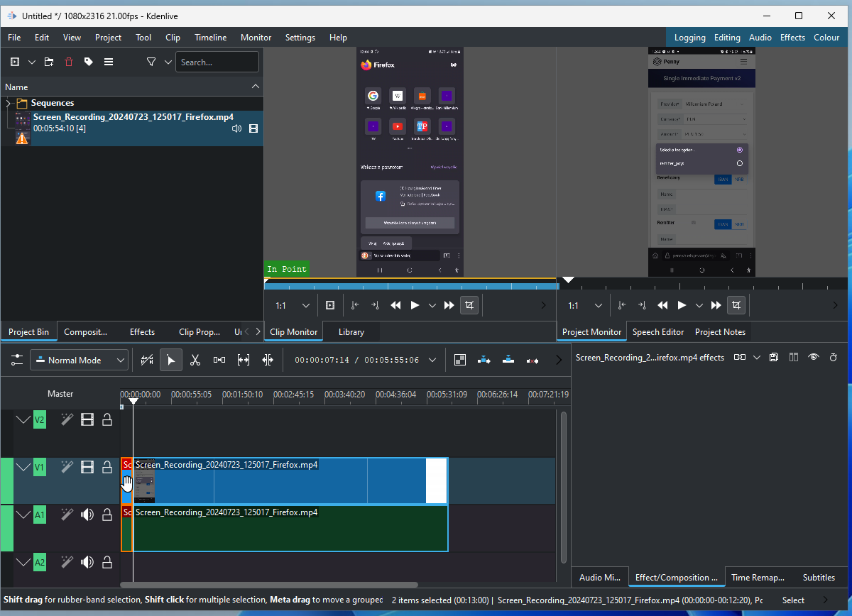Open Clip Monitor 1:1 zoom dropdown
The width and height of the screenshot is (852, 616).
293,305
